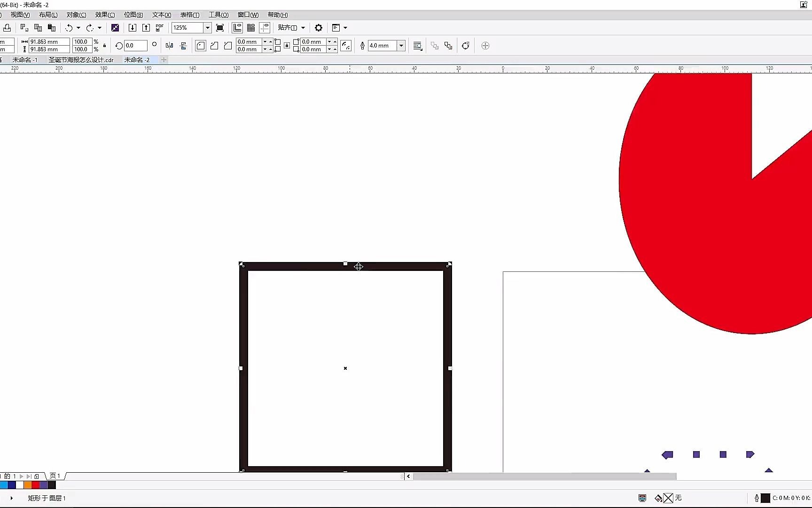Click the rotation angle 0.0 field

point(136,46)
